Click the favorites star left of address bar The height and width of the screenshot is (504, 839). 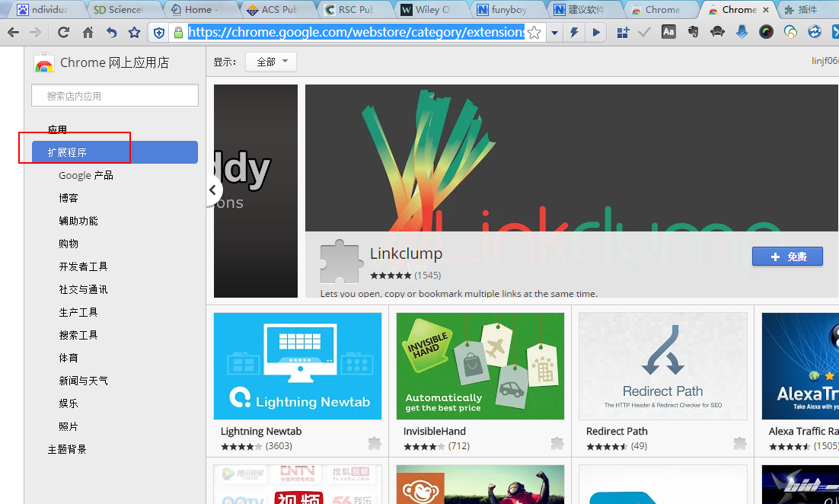[134, 33]
